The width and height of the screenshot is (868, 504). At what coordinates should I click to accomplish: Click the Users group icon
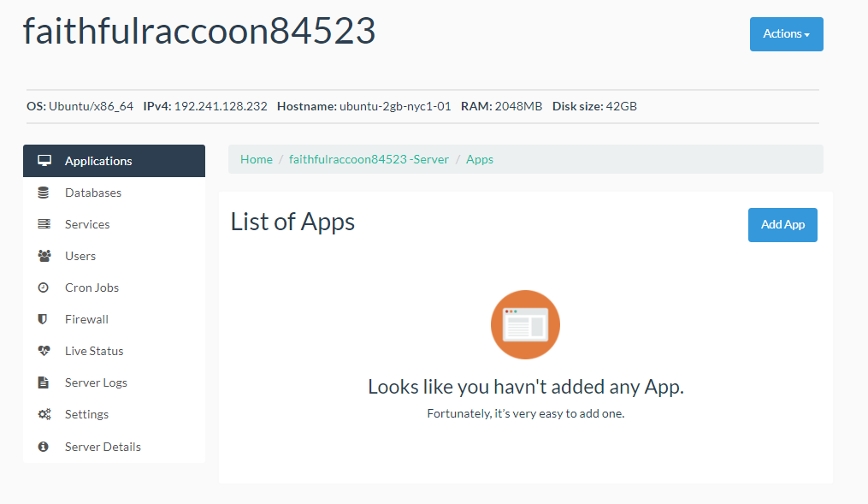click(44, 256)
